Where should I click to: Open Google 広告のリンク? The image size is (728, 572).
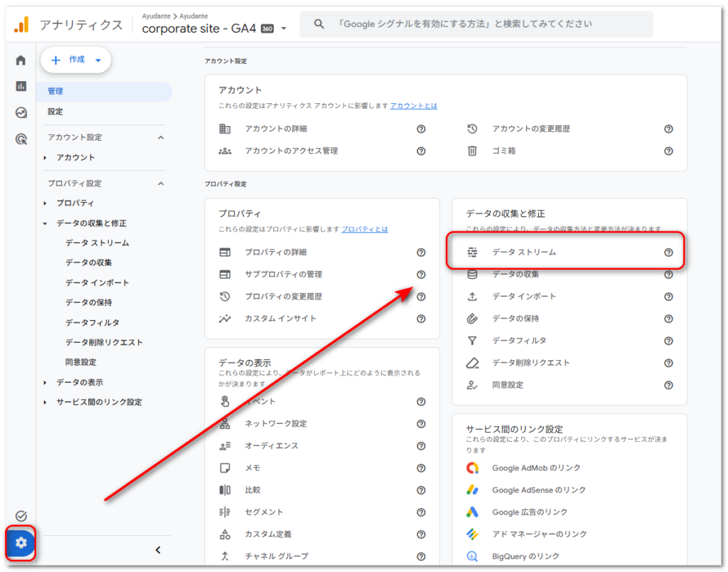(x=530, y=512)
